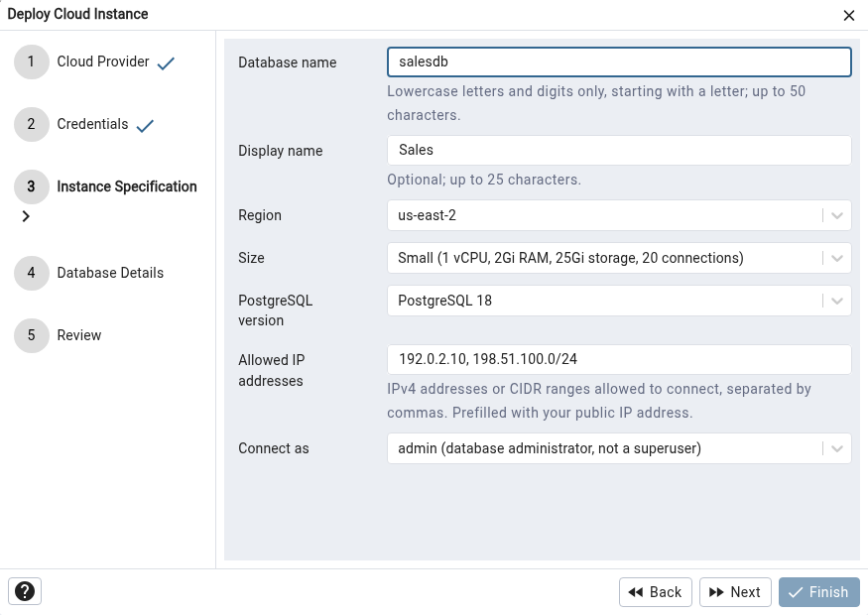This screenshot has height=615, width=868.
Task: Click the step 5 number circle
Action: pos(32,335)
